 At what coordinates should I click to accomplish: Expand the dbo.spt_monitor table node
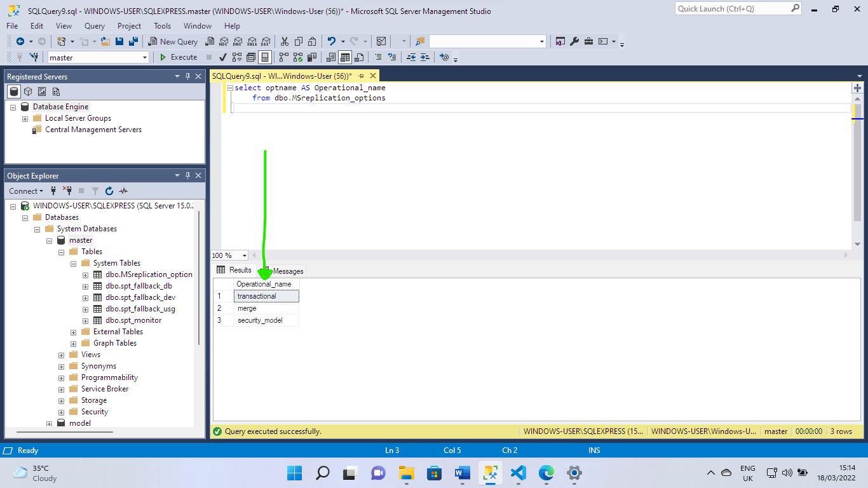[x=85, y=320]
